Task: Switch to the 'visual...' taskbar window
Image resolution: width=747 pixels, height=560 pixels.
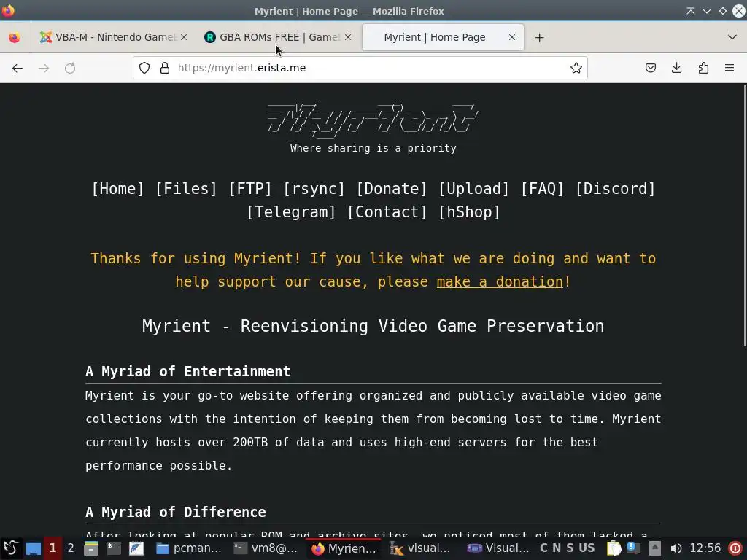Action: [420, 548]
